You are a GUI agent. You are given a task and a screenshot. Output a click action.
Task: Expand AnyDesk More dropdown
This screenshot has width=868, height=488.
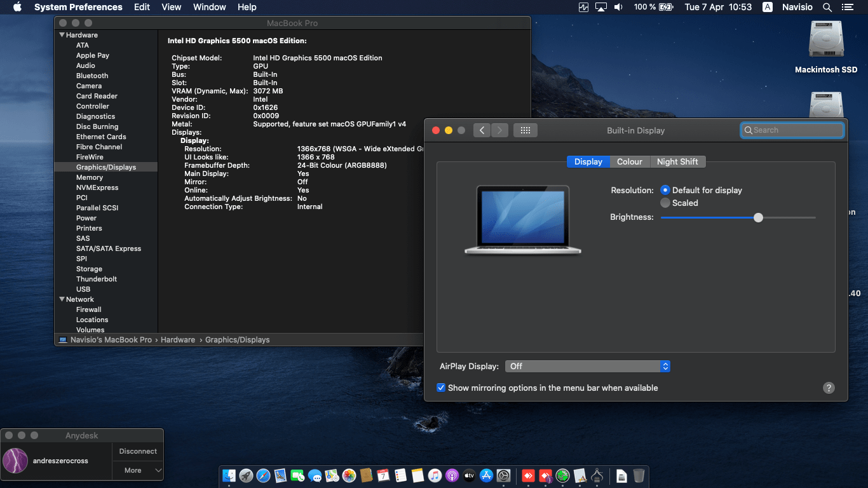coord(138,470)
